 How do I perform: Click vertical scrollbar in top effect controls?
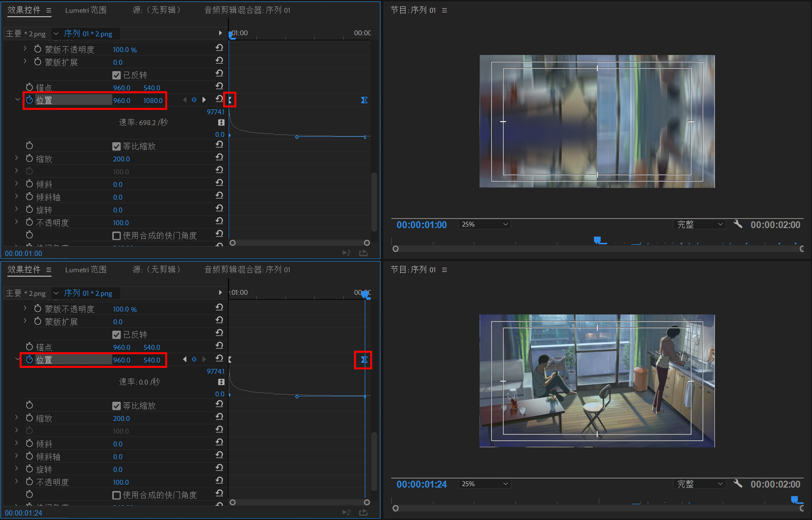pyautogui.click(x=374, y=202)
